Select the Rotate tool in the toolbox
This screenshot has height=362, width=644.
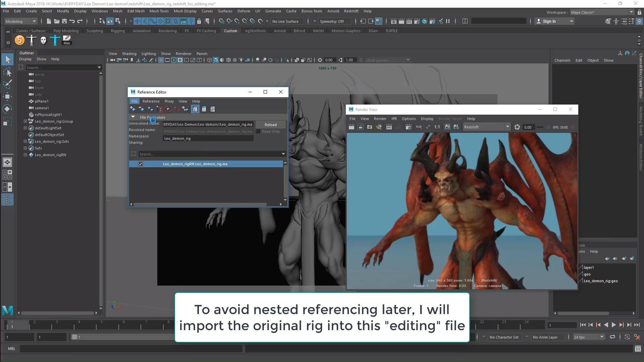point(7,109)
